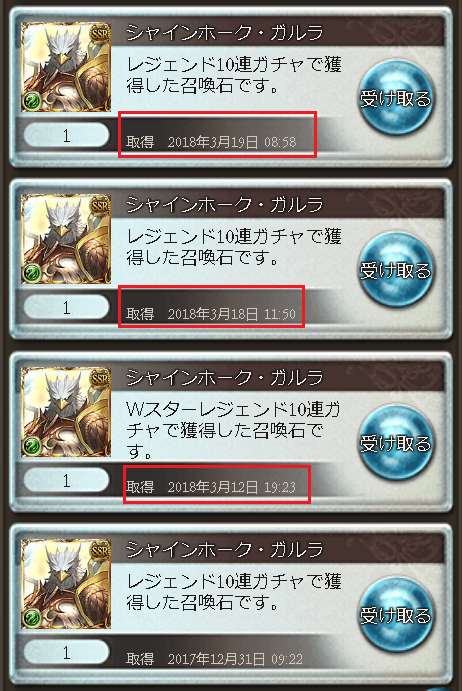Click green wind element icon on second portrait
The image size is (462, 691).
tap(32, 273)
